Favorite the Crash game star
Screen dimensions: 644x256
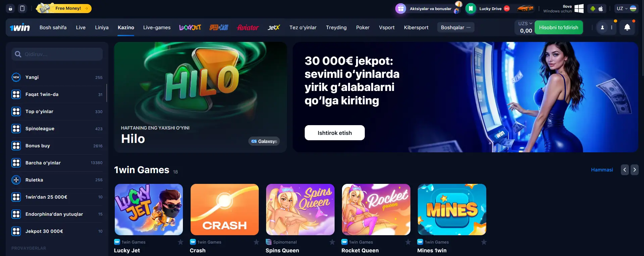click(x=256, y=242)
